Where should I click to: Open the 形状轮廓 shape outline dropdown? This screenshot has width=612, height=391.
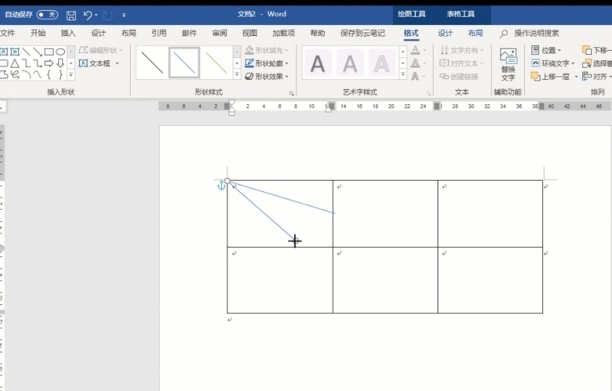click(x=267, y=63)
